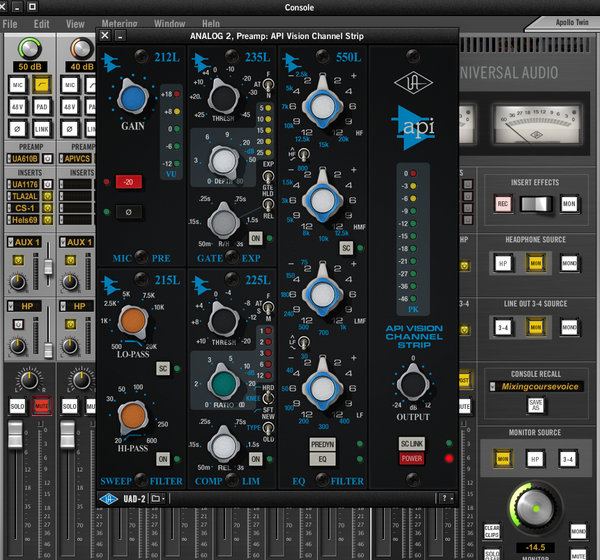Turn on the Gate/Expander ON button
Screen dimensions: 600x560
(x=256, y=238)
